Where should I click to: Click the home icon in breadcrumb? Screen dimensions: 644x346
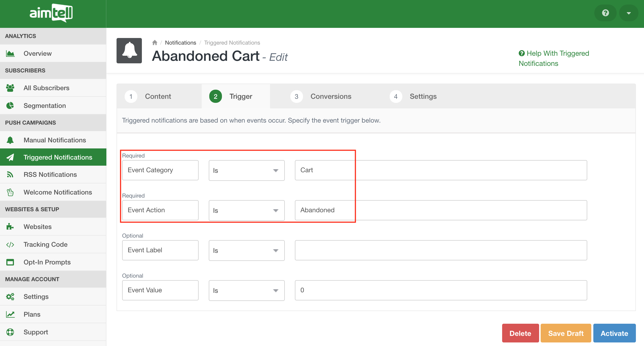(x=155, y=43)
